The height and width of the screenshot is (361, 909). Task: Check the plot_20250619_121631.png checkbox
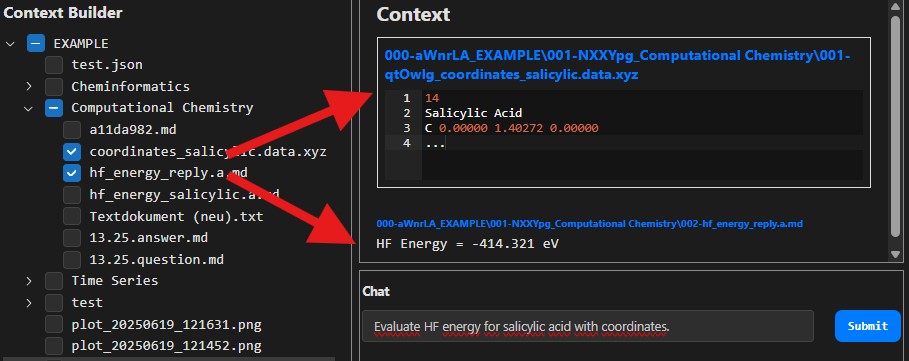pyautogui.click(x=54, y=324)
